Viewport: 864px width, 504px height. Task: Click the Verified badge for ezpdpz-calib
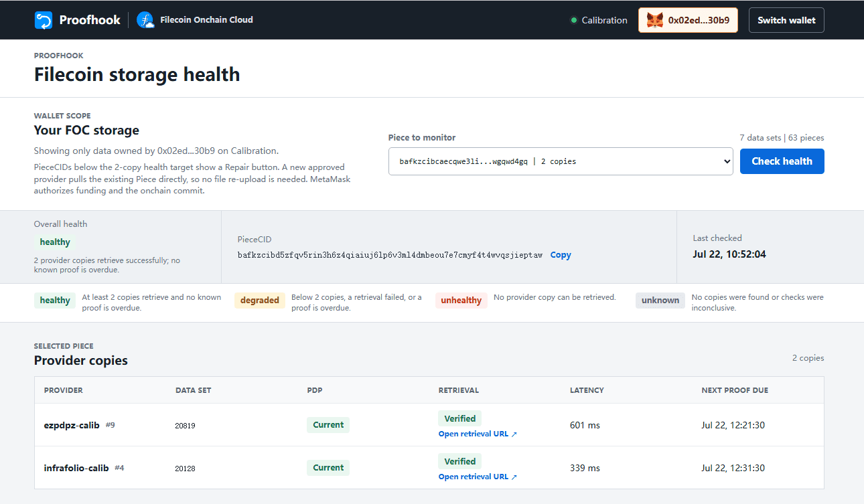(x=460, y=418)
